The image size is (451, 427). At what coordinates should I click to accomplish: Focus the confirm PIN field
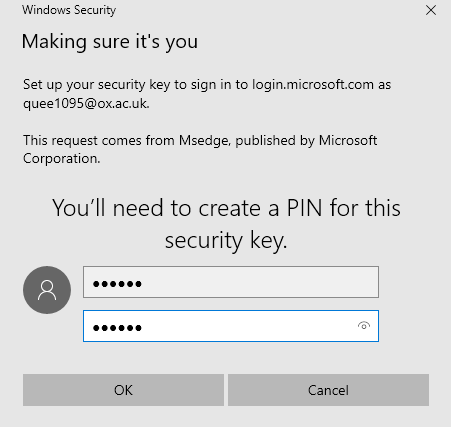(231, 326)
